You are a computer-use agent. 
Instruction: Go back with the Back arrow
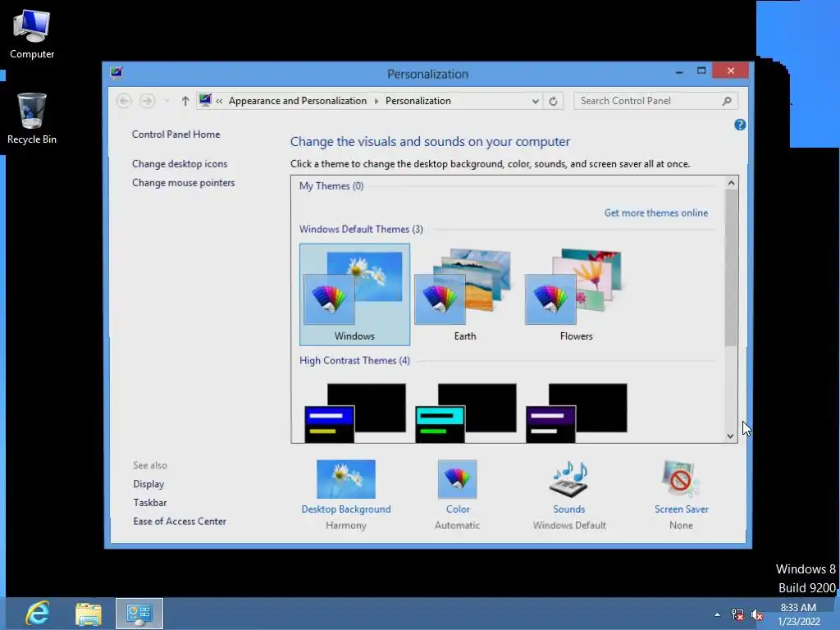[124, 101]
